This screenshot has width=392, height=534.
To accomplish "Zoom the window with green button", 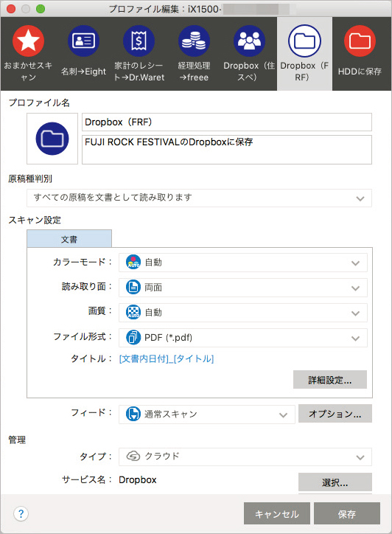I will pyautogui.click(x=41, y=9).
